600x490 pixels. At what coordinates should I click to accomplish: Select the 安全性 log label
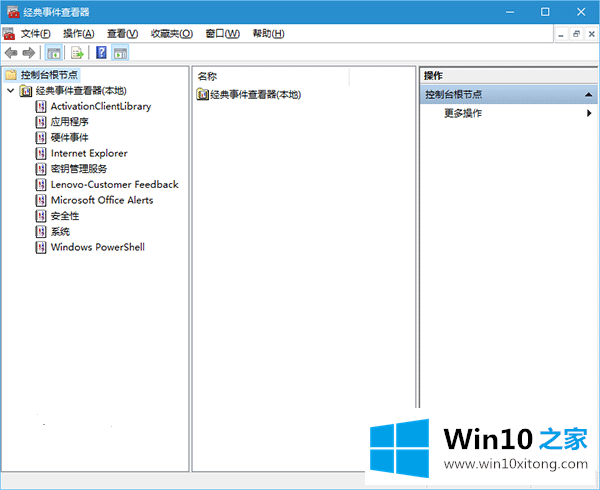point(65,216)
